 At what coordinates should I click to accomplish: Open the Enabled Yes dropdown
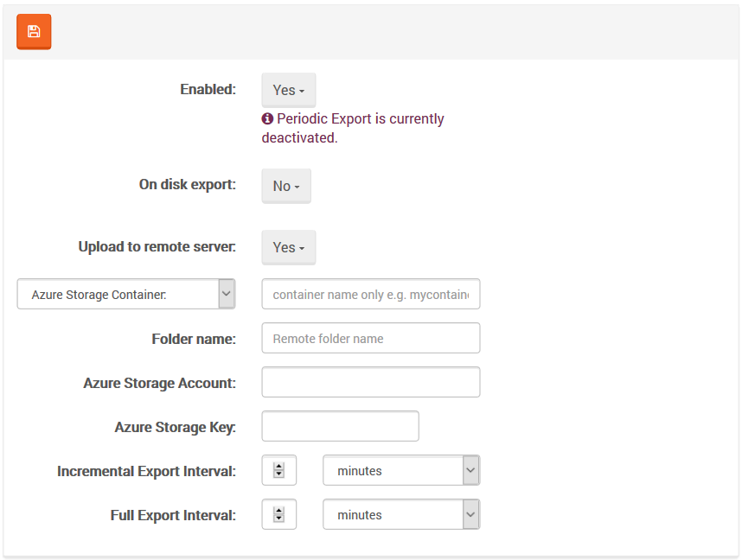click(x=289, y=90)
